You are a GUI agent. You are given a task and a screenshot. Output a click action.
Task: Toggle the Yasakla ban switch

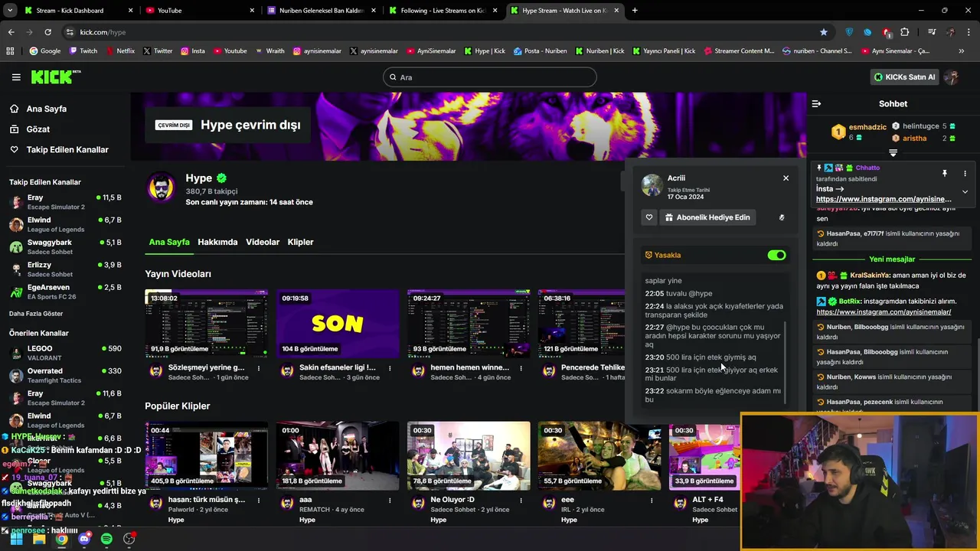[x=776, y=255]
